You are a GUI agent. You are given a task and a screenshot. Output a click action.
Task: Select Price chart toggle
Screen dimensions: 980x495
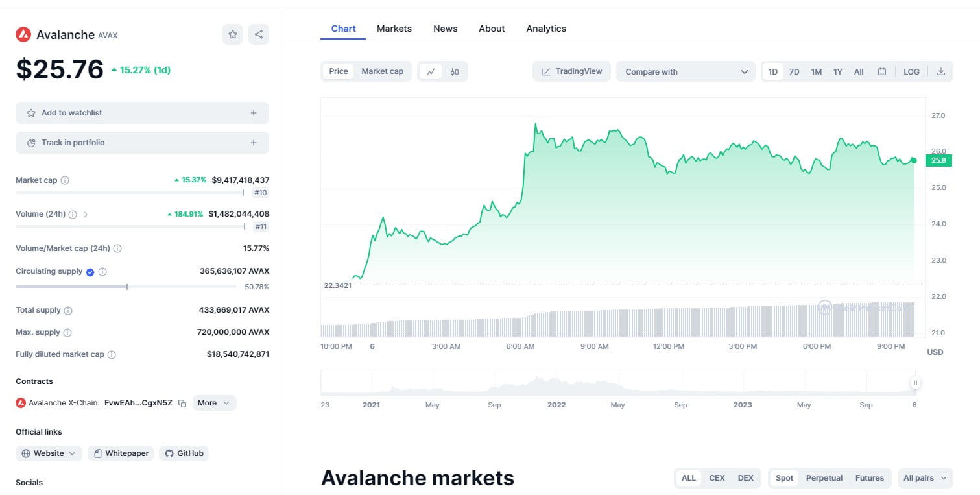(x=339, y=71)
